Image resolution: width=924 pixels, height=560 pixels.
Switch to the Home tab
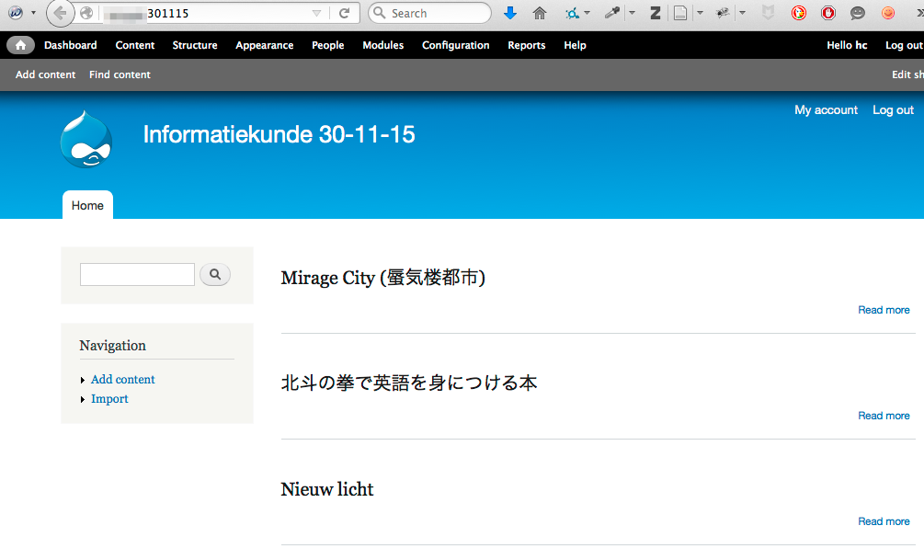tap(87, 205)
